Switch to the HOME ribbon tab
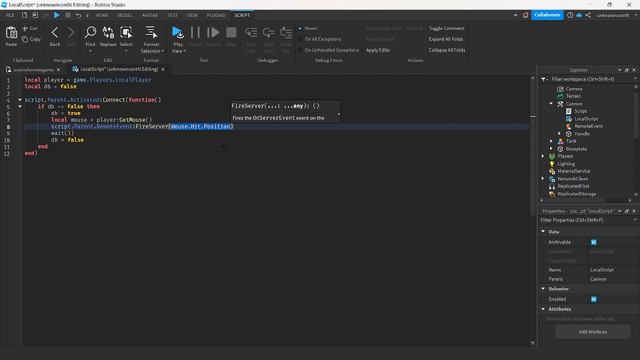Screen dimensions: 640x360 [x=102, y=15]
